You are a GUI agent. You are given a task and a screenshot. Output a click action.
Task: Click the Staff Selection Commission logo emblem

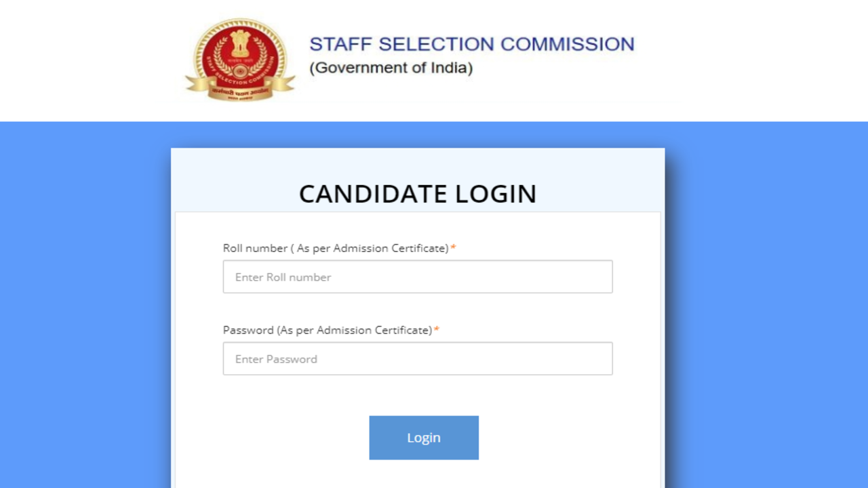point(241,60)
